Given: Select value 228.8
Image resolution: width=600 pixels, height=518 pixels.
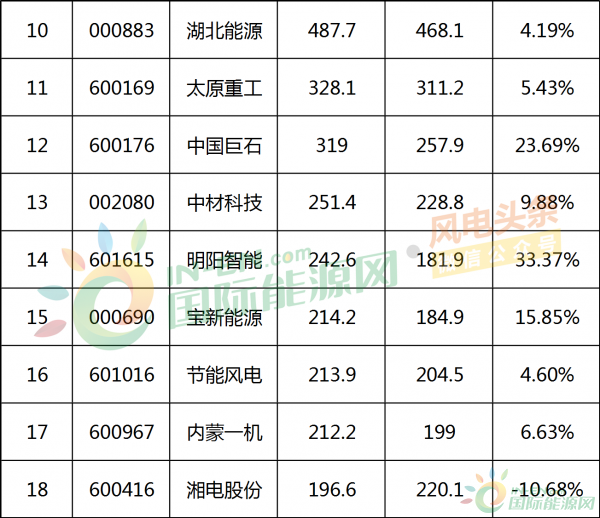Looking at the screenshot, I should click(x=440, y=202).
